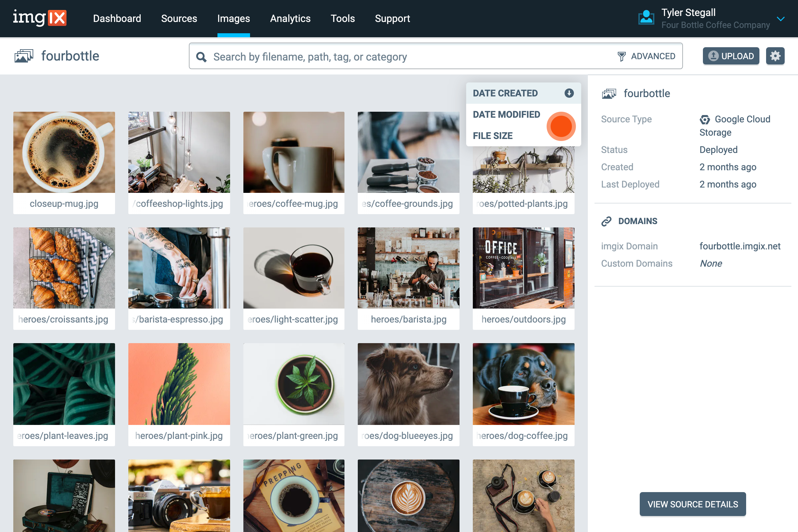Click the orange indicator next to File Size
This screenshot has height=532, width=798.
point(561,126)
